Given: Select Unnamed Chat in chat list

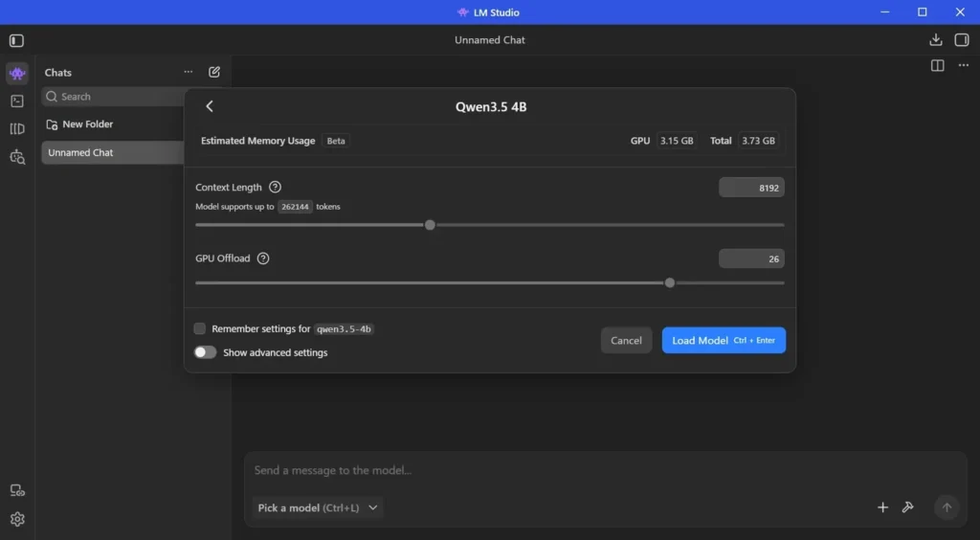Looking at the screenshot, I should tap(114, 152).
